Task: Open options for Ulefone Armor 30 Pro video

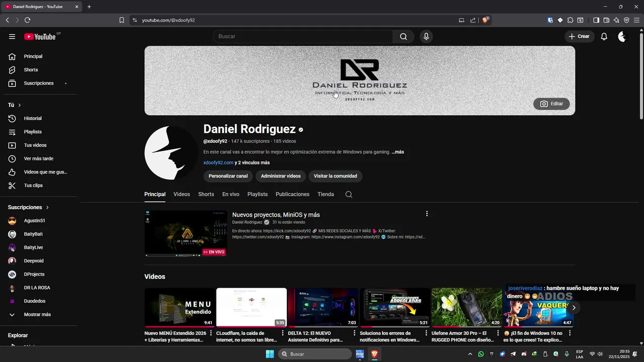Action: pyautogui.click(x=498, y=333)
